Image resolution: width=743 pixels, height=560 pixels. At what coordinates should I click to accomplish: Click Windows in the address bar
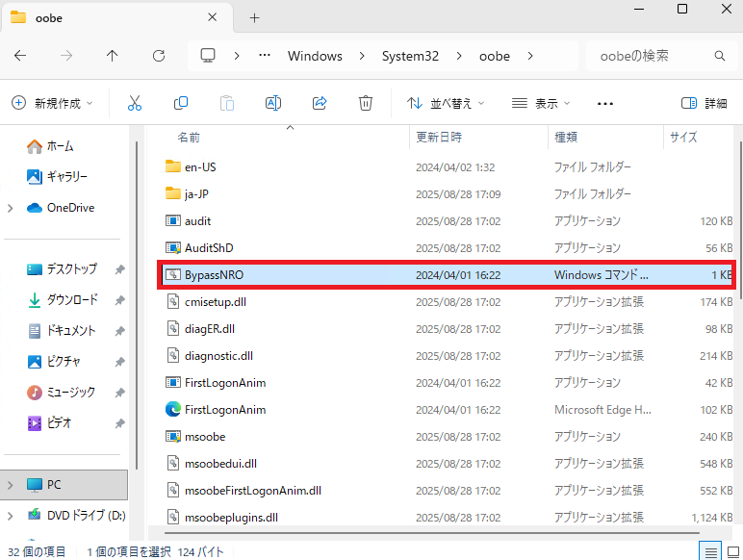point(315,56)
